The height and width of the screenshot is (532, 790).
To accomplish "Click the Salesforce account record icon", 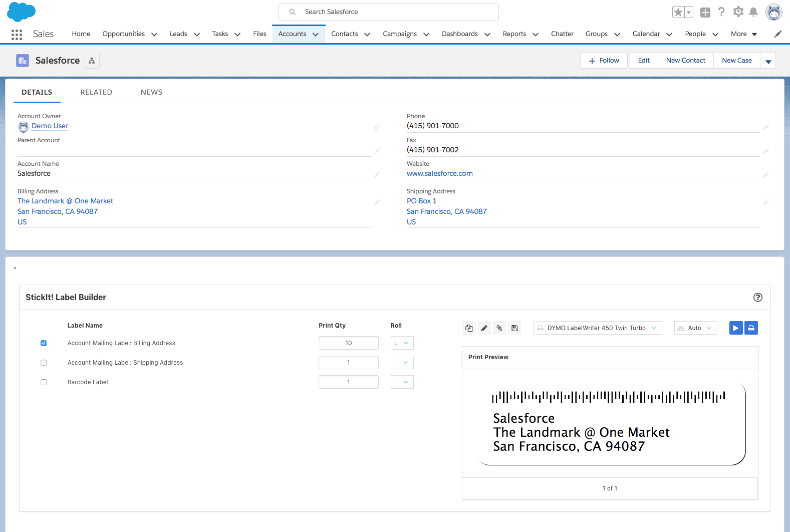I will click(x=23, y=61).
